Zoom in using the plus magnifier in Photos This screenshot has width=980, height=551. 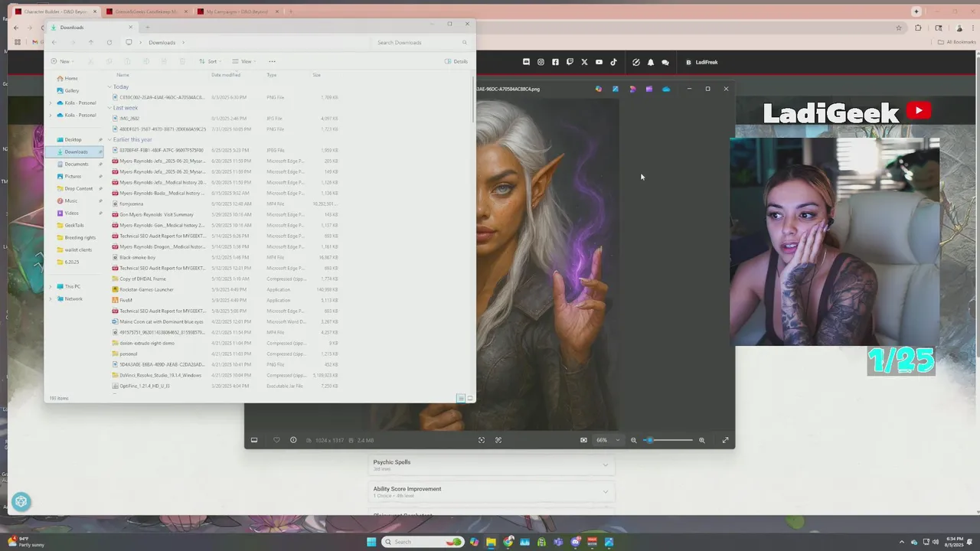(701, 440)
